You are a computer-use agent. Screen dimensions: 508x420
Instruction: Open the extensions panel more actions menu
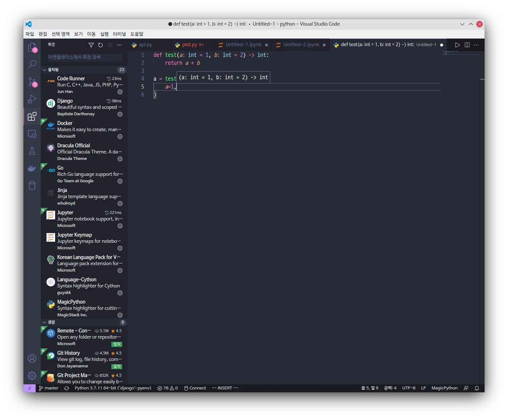coord(119,45)
